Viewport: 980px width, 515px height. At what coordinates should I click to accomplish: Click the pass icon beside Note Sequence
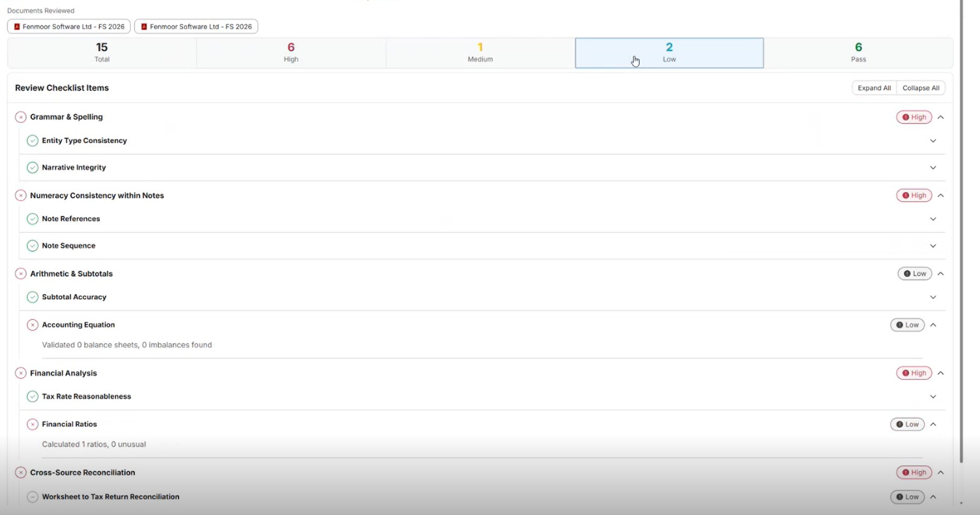point(32,246)
